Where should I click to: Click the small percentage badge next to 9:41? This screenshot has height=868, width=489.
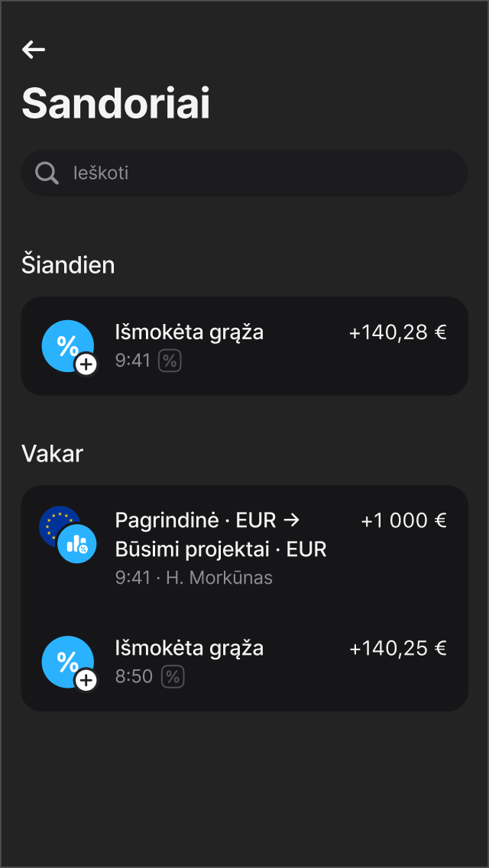click(x=170, y=360)
